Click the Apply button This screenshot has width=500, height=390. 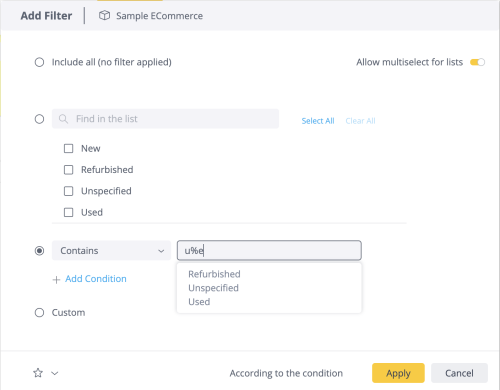398,373
